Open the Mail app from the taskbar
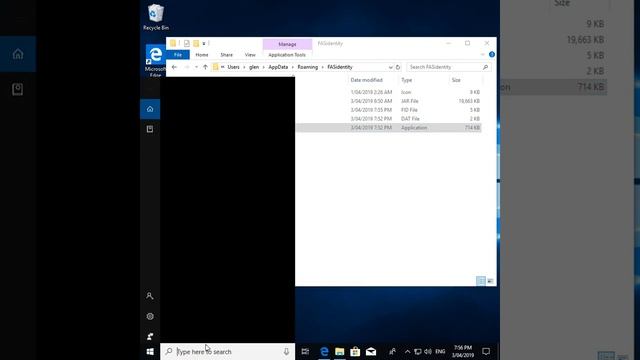The image size is (640, 360). (371, 351)
